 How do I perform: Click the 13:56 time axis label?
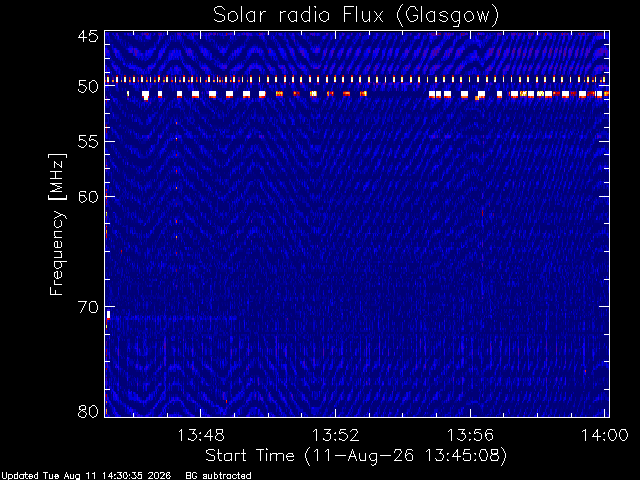(x=470, y=435)
